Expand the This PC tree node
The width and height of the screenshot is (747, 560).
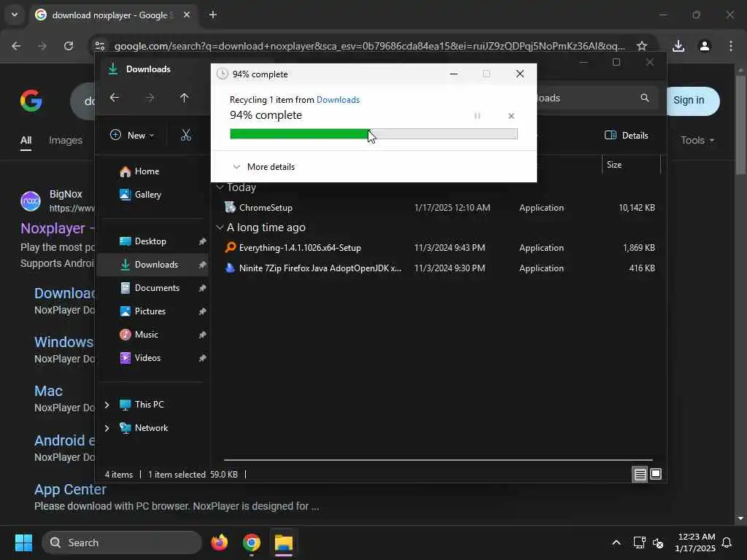[107, 405]
